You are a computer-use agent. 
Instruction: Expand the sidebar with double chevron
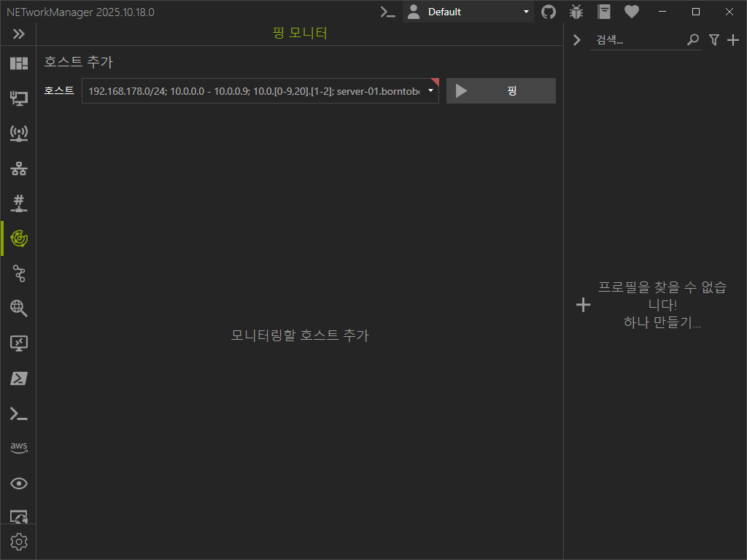[x=18, y=34]
